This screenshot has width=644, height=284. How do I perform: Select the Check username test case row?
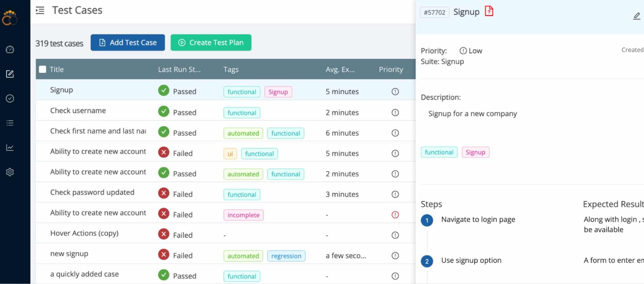(x=225, y=111)
